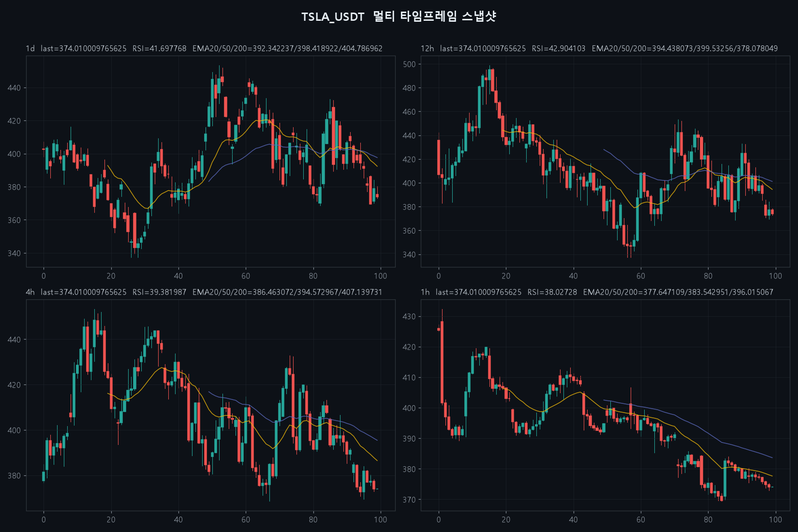Screen dimensions: 798x532
Task: Click the 390 y-axis label on 1h chart
Action: click(x=409, y=439)
